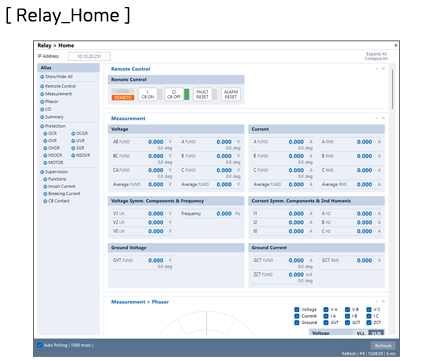Select the VLL voltage tab
This screenshot has height=361, width=433.
pyautogui.click(x=361, y=333)
